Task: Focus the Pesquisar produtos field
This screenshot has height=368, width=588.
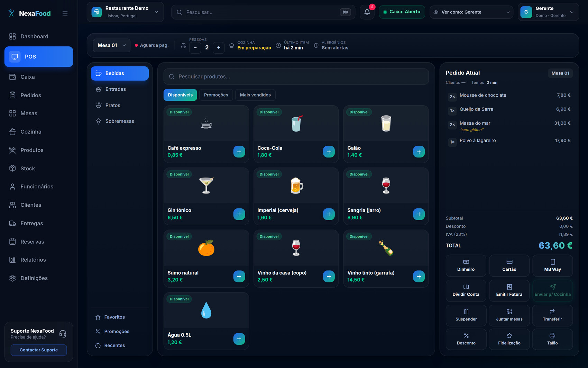Action: point(296,77)
